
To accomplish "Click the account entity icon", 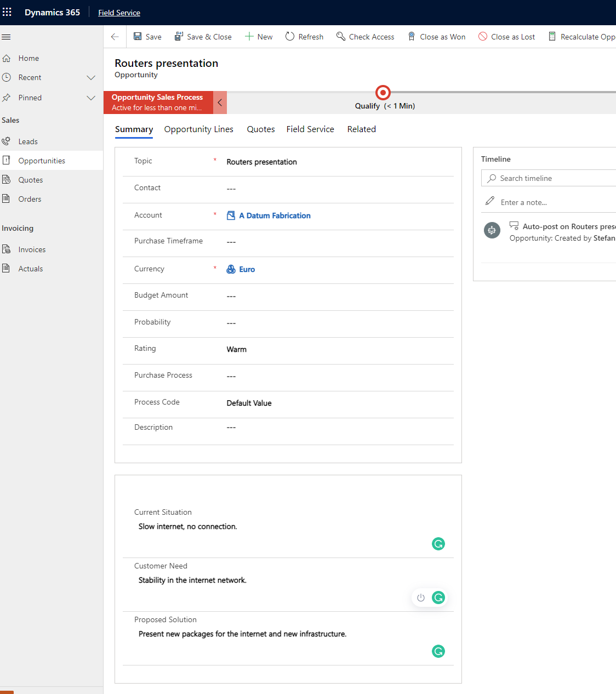I will [x=231, y=215].
